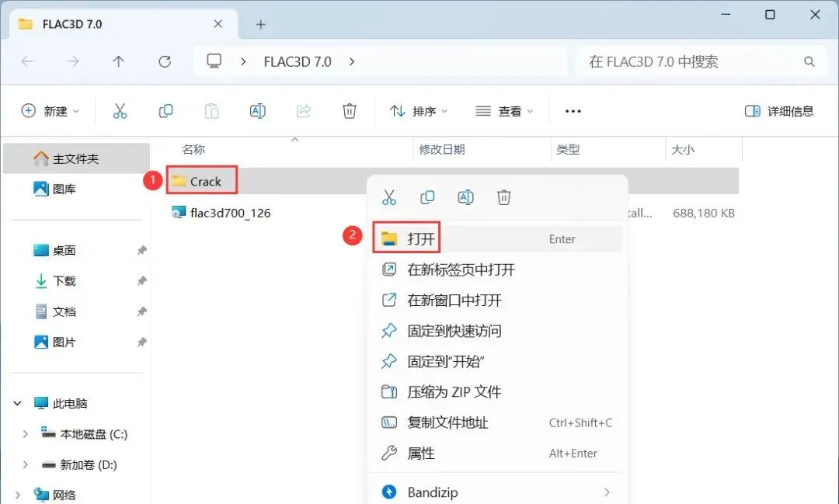Add a new tab with the plus button
The height and width of the screenshot is (504, 839).
click(260, 24)
